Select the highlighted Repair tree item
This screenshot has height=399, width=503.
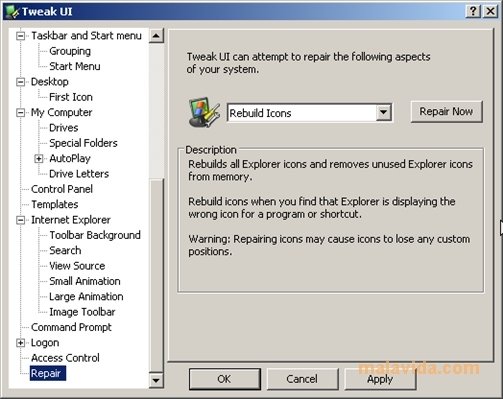(x=48, y=373)
